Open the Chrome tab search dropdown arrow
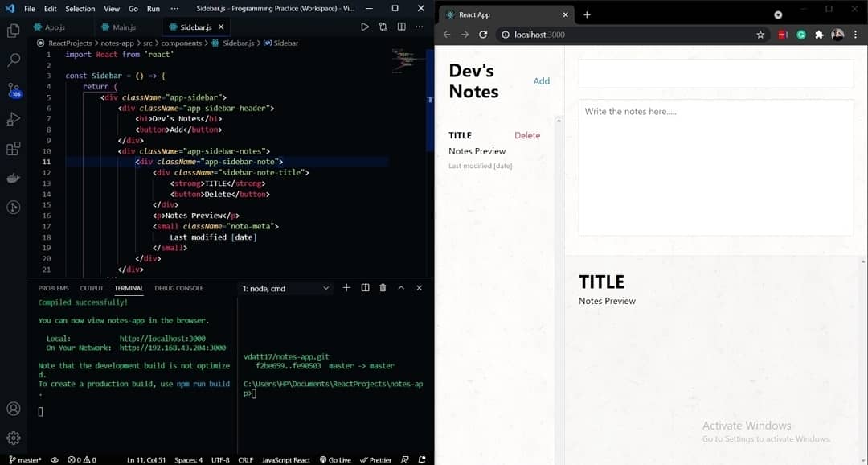Viewport: 868px width, 465px height. 778,15
